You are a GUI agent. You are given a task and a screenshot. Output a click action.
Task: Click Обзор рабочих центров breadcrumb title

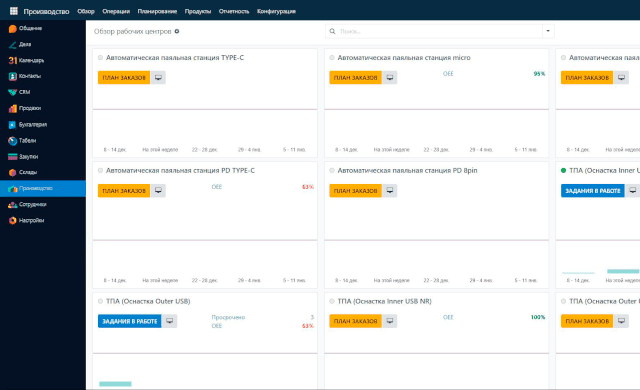[133, 31]
